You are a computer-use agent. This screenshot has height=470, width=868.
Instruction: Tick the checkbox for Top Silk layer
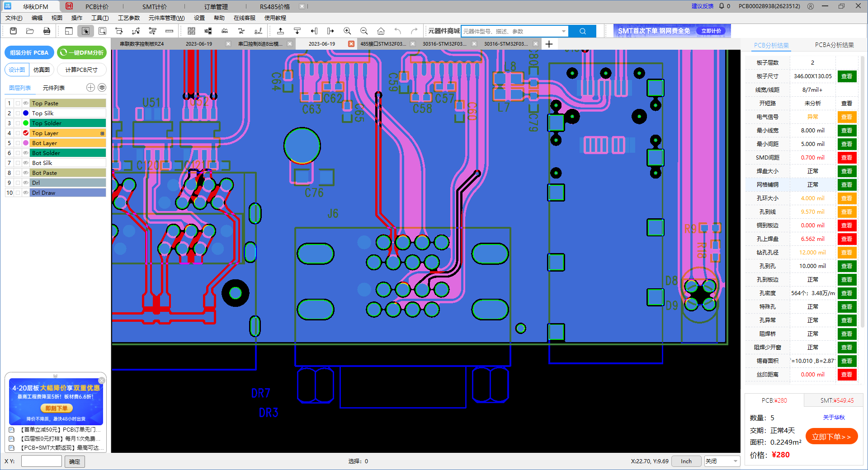click(x=18, y=113)
